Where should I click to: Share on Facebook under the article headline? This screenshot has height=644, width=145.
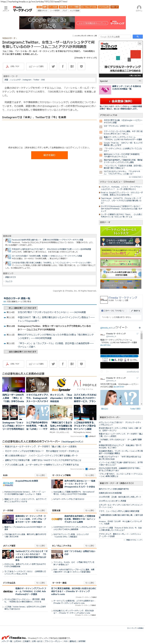(62, 66)
